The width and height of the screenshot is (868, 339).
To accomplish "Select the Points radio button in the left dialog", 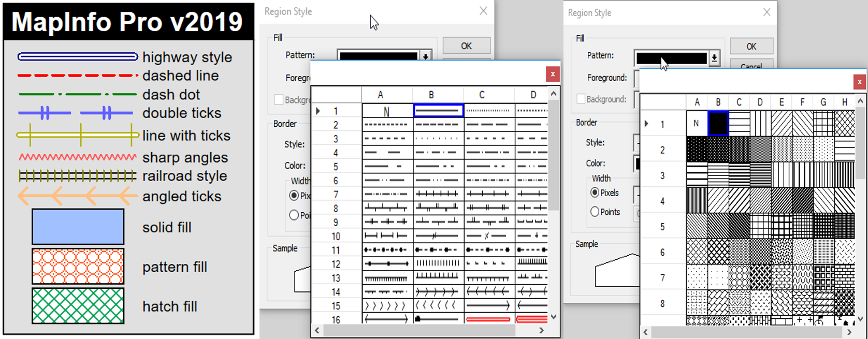I will point(294,215).
